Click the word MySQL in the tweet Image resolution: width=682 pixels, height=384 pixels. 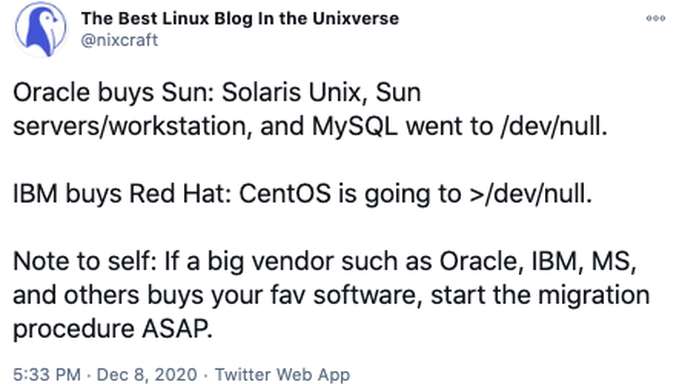pos(354,127)
